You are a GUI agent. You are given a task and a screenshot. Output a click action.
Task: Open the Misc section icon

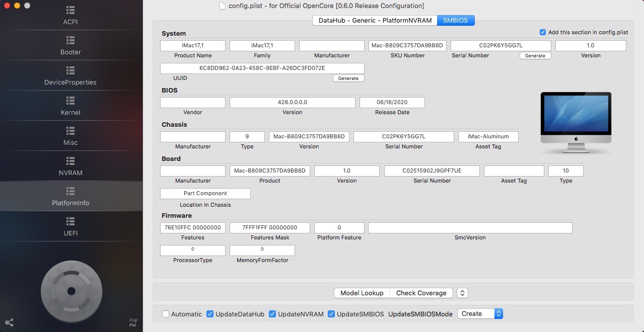click(x=71, y=130)
